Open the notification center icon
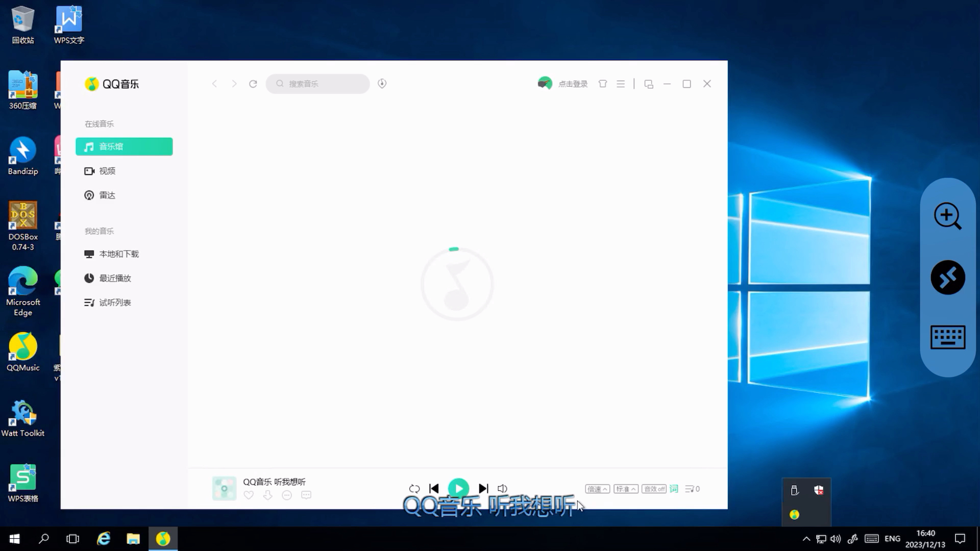This screenshot has width=980, height=551. tap(960, 539)
